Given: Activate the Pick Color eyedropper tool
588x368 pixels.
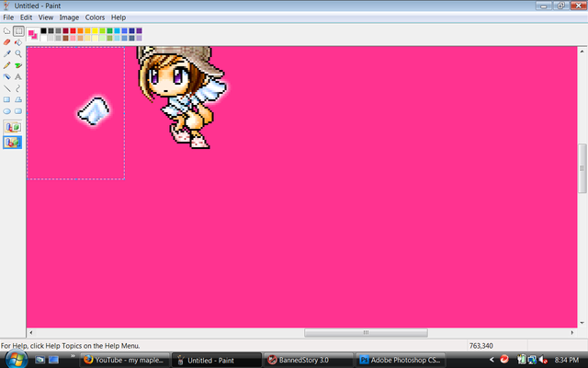Looking at the screenshot, I should 6,53.
